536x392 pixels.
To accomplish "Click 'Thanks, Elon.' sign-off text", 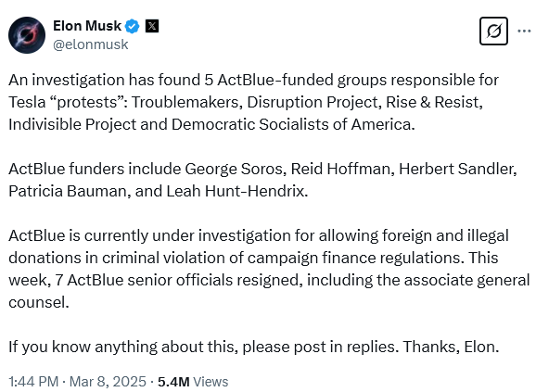I will (x=451, y=347).
